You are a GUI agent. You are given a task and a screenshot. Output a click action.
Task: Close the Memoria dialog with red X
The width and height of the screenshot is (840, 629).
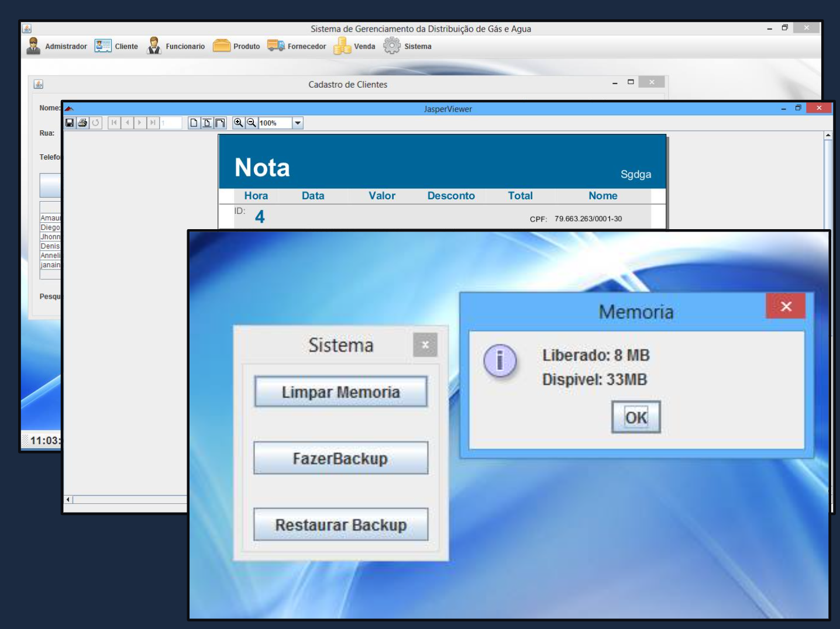786,306
